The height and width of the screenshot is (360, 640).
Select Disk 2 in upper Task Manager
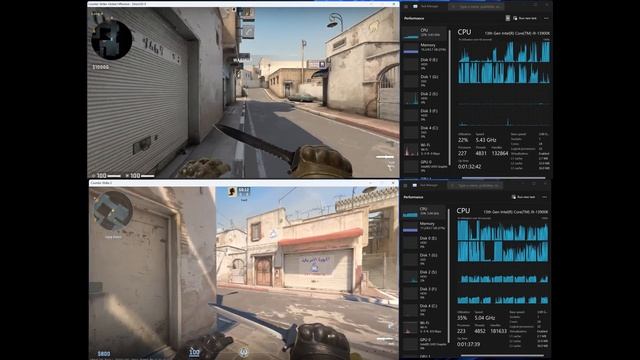424,98
